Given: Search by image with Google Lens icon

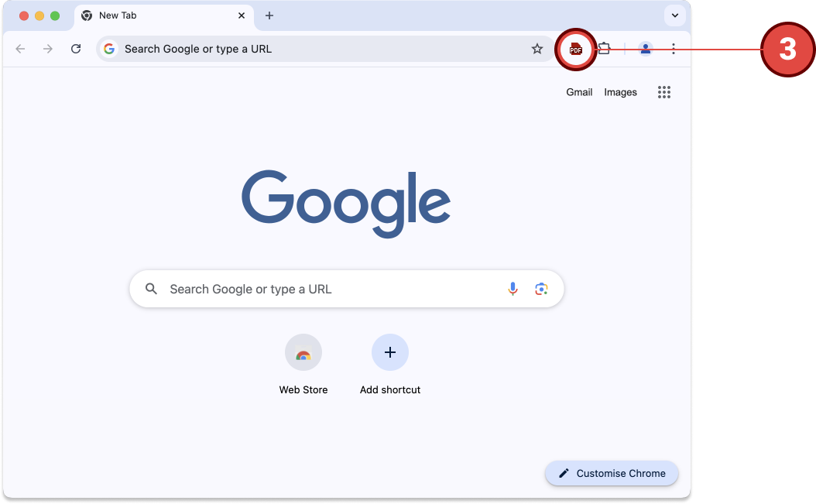Looking at the screenshot, I should pyautogui.click(x=541, y=289).
